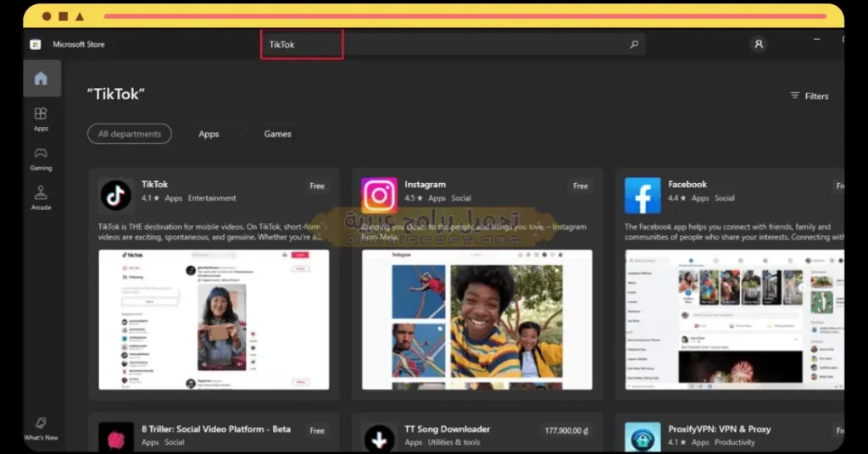Click Instagram's Social category label
This screenshot has height=454, width=868.
[461, 198]
